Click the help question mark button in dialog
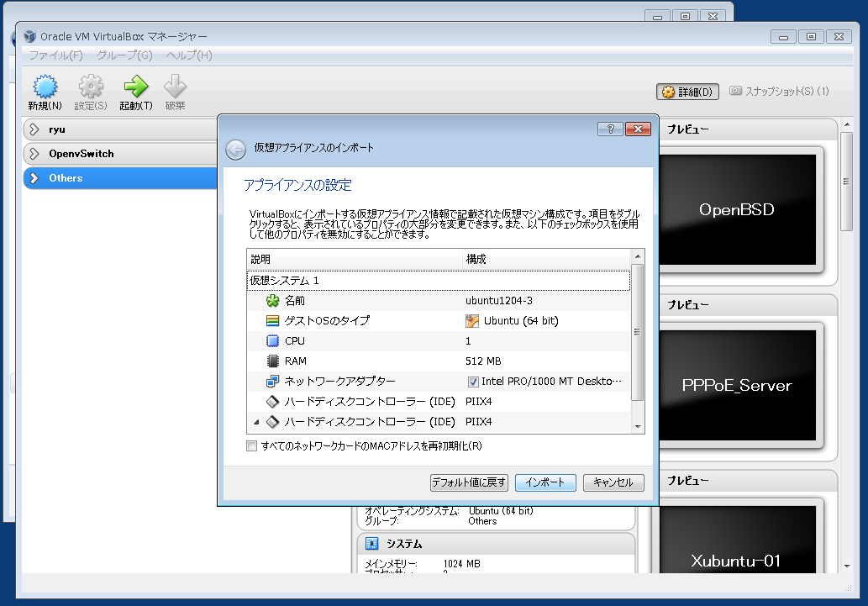The image size is (868, 606). click(x=609, y=129)
